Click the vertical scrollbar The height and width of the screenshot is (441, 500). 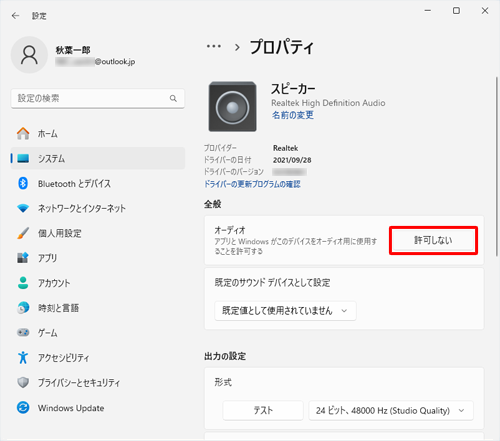(x=497, y=167)
